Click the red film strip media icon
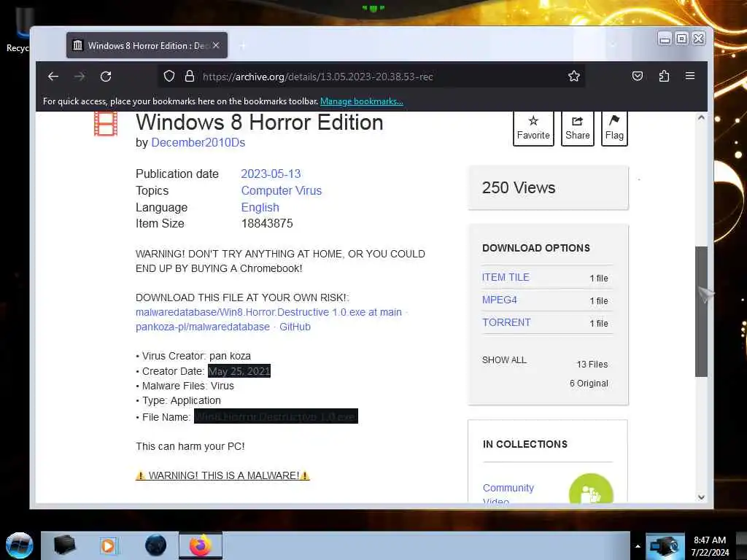Screen dimensions: 747x560 click(x=106, y=124)
